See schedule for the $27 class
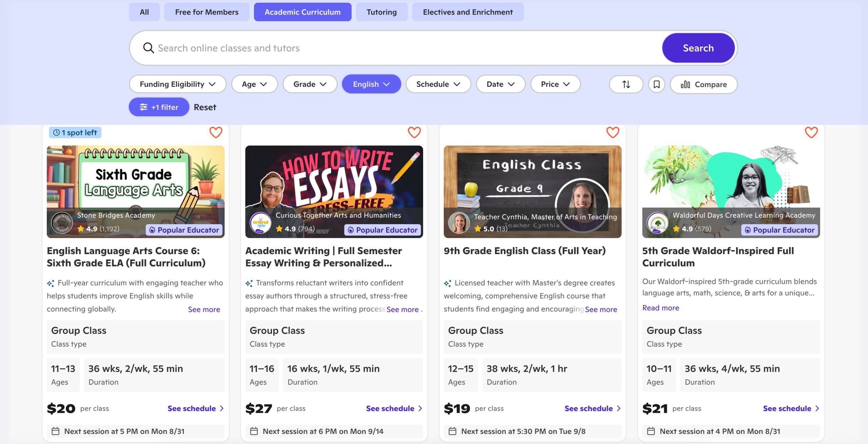868x444 pixels. (394, 408)
